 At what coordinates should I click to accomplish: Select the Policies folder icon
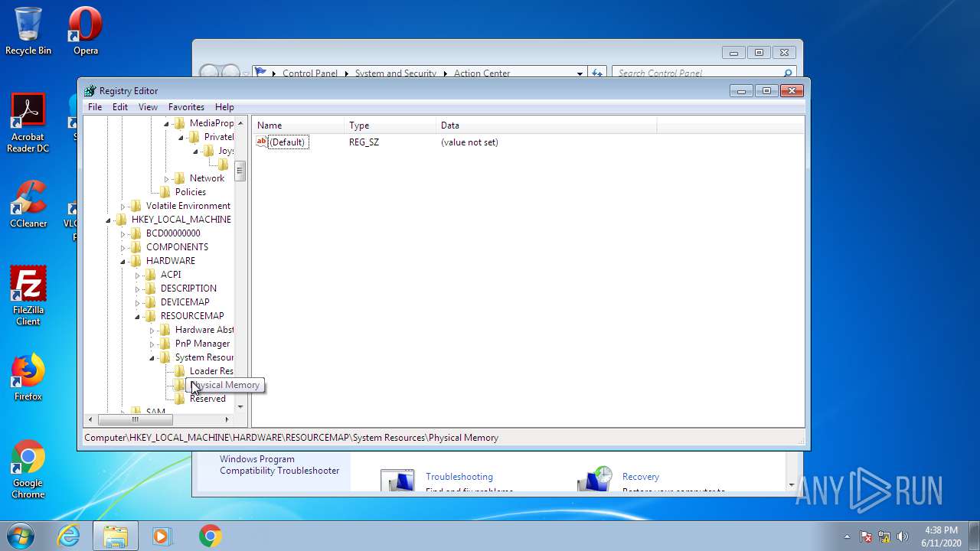point(165,192)
